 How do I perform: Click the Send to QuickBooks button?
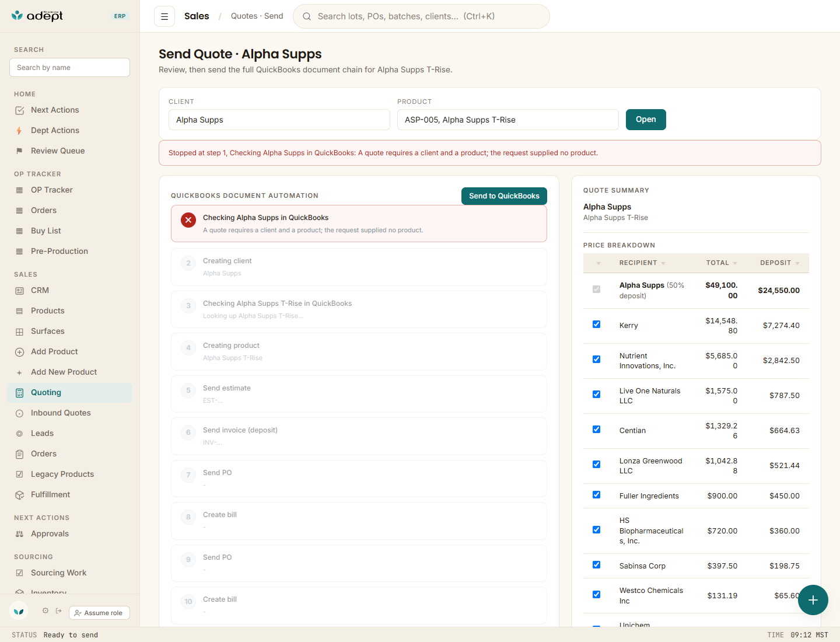click(x=504, y=196)
